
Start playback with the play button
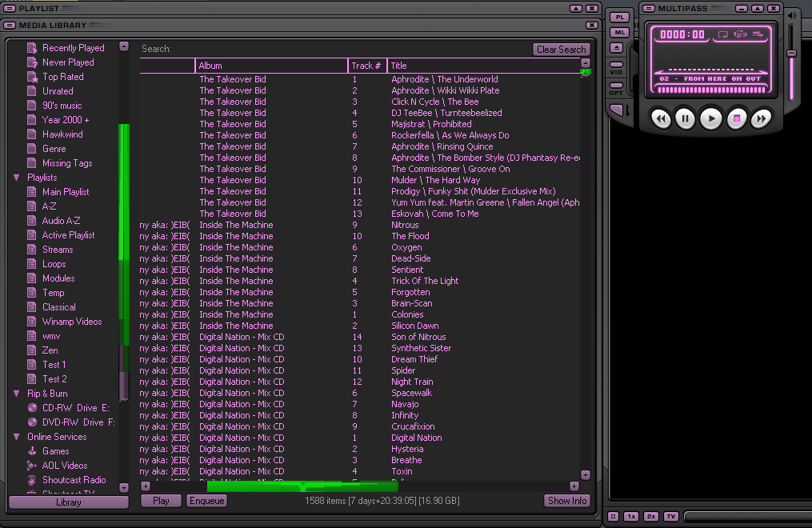coord(711,119)
